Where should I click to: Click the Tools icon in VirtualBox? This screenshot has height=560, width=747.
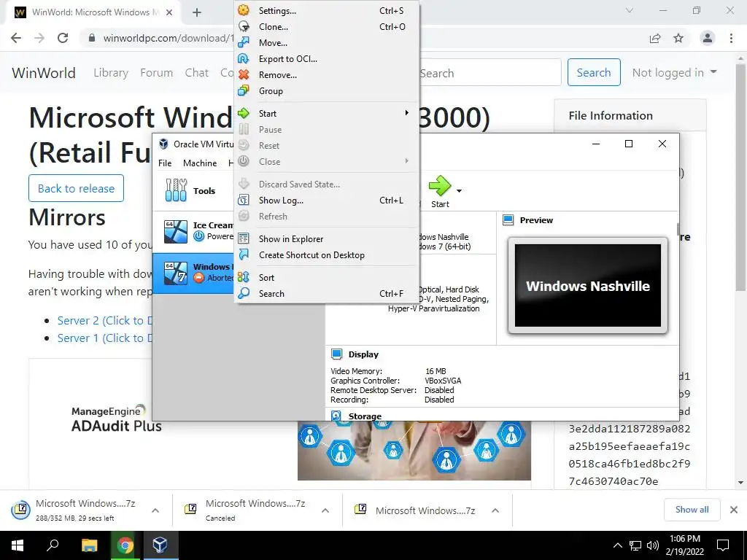pyautogui.click(x=176, y=190)
